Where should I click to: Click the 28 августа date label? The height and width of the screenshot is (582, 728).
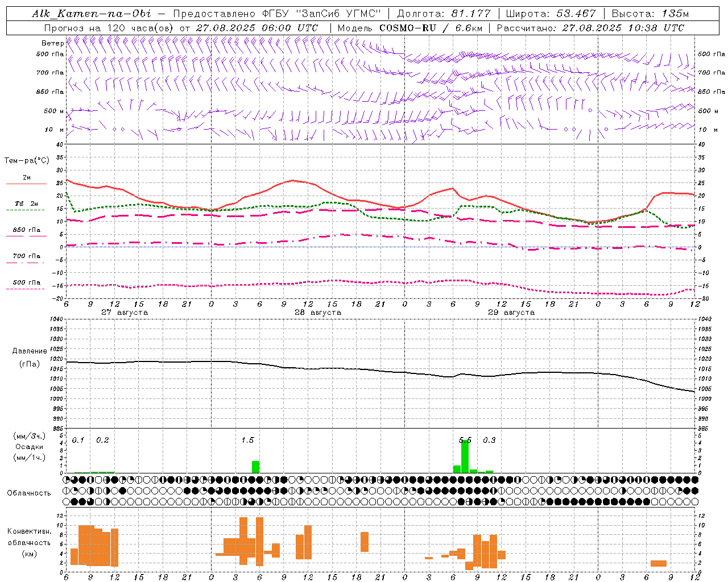point(318,313)
